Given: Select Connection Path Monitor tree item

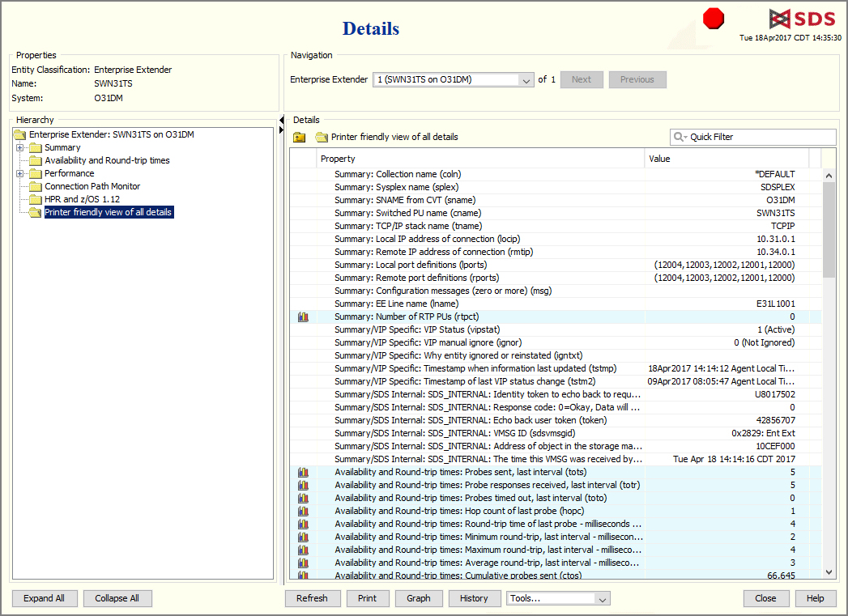Looking at the screenshot, I should pos(92,186).
